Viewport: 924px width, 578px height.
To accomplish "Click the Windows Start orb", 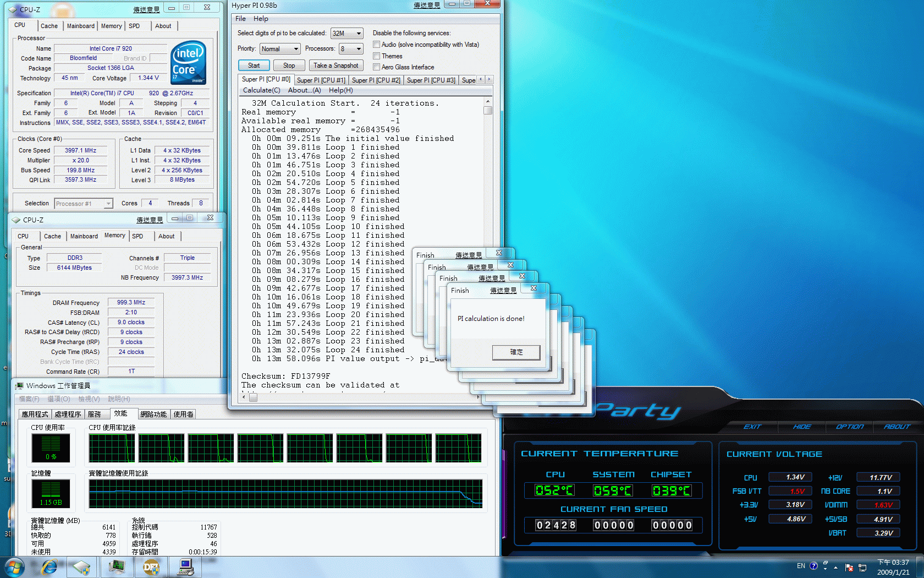I will point(15,567).
